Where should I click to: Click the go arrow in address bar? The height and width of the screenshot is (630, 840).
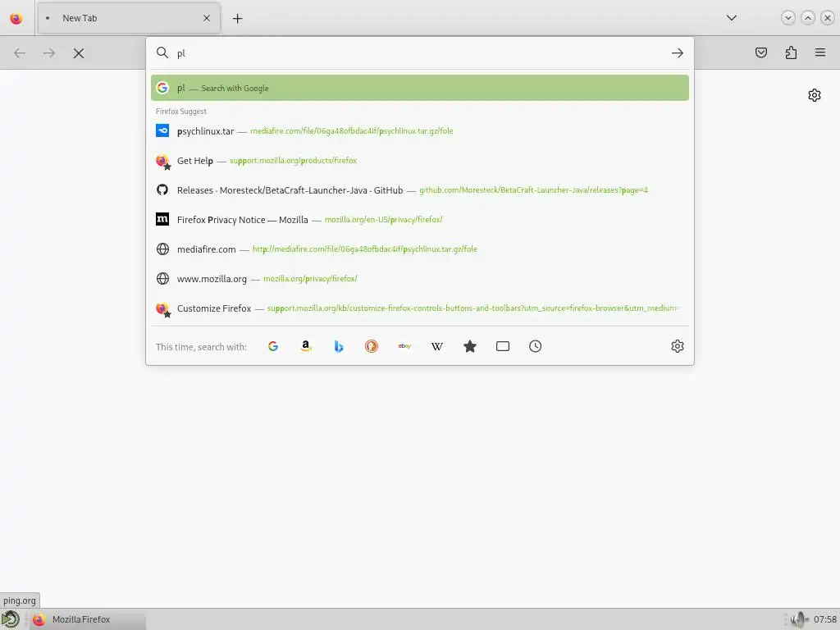pyautogui.click(x=677, y=53)
